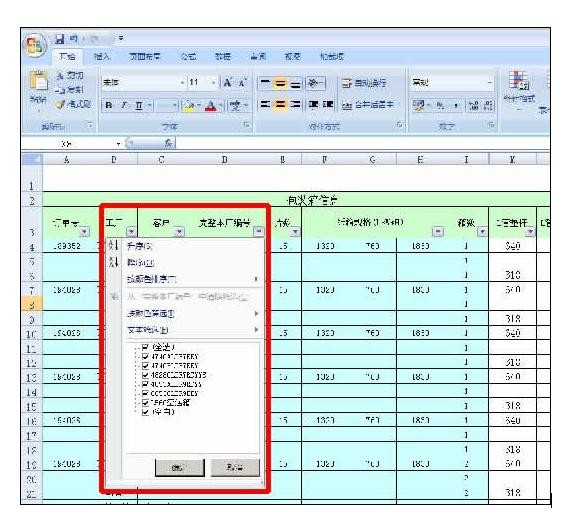Click the Cancel (取消) button in filter panel

pyautogui.click(x=235, y=467)
